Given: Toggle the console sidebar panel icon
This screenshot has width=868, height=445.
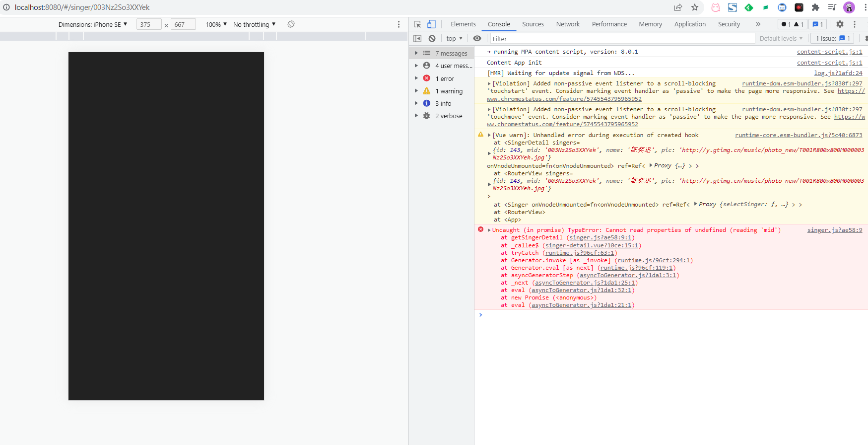Looking at the screenshot, I should (x=417, y=39).
